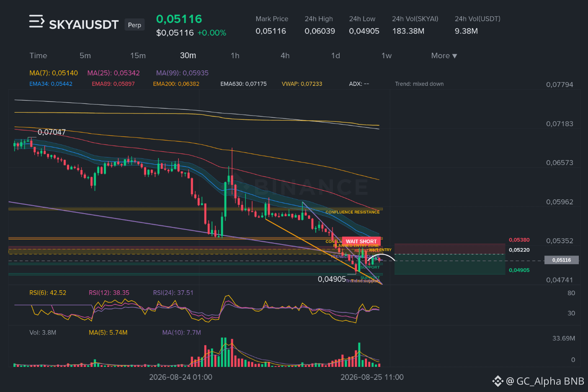Screen dimensions: 588x392
Task: Click the current price tag 0,05116 on axis
Action: (x=561, y=260)
